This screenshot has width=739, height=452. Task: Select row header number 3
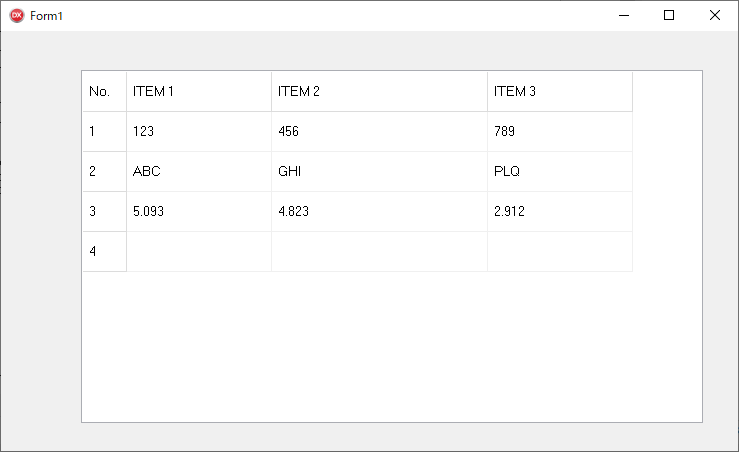coord(104,212)
